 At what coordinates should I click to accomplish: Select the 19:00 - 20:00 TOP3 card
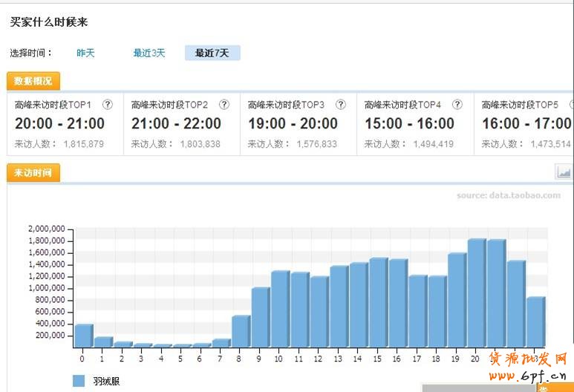(x=298, y=124)
